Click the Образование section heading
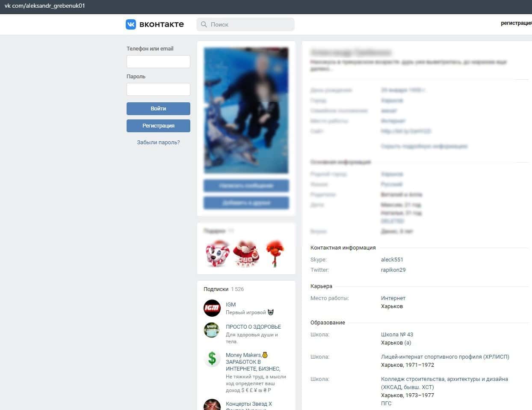This screenshot has width=532, height=410. [x=328, y=323]
